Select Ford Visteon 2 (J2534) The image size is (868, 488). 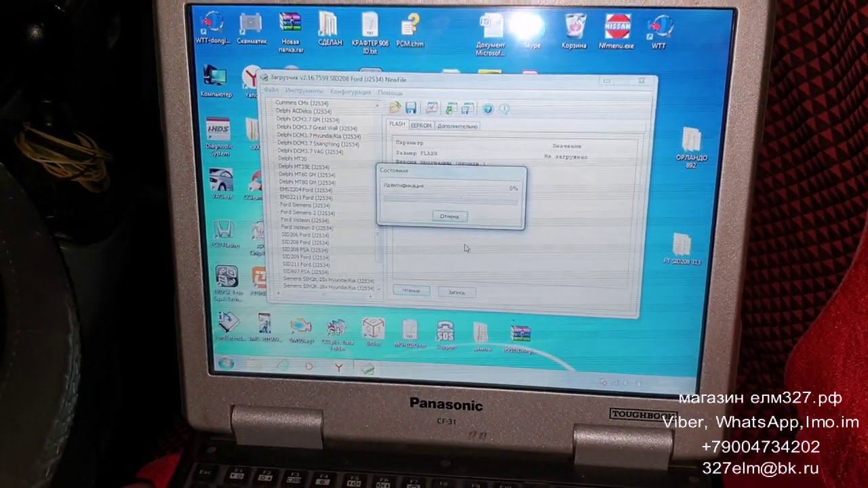point(307,228)
